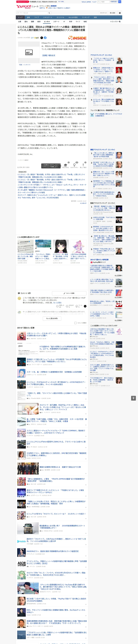
Task: Open the みんなの意見 tab
Action: point(73,17)
